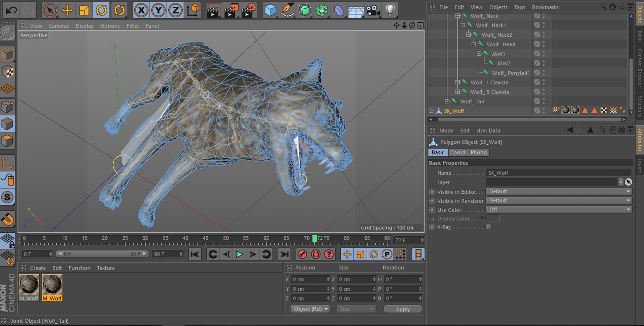The width and height of the screenshot is (644, 326).
Task: Select the highlighted M_Wolf material thumbnail
Action: click(52, 288)
